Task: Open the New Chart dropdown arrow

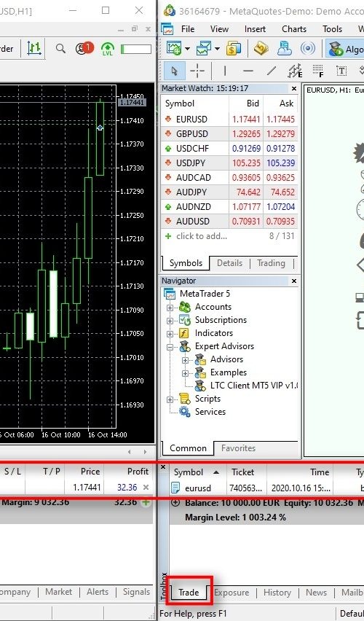Action: 187,49
